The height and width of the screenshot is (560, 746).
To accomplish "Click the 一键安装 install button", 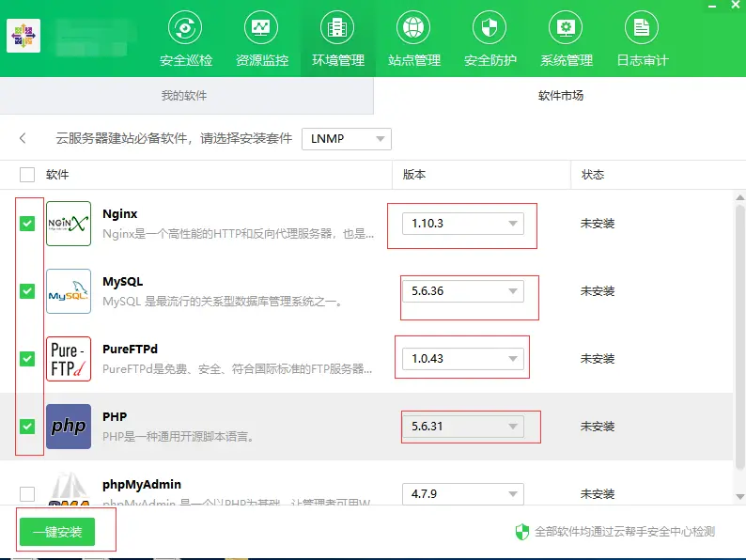I will (57, 532).
